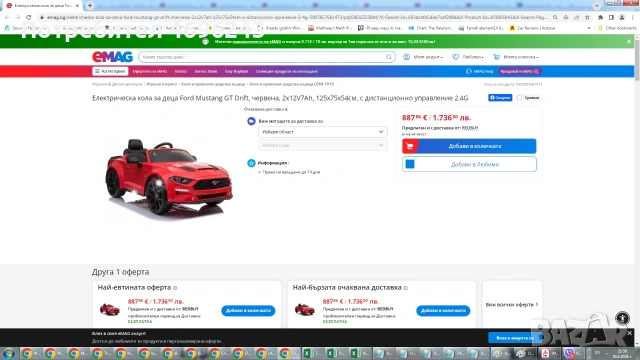Open the outdoor toys breadcrumb

click(162, 84)
